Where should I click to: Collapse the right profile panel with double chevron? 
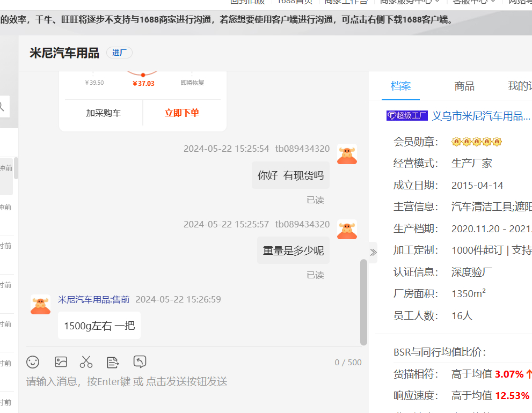(x=373, y=252)
